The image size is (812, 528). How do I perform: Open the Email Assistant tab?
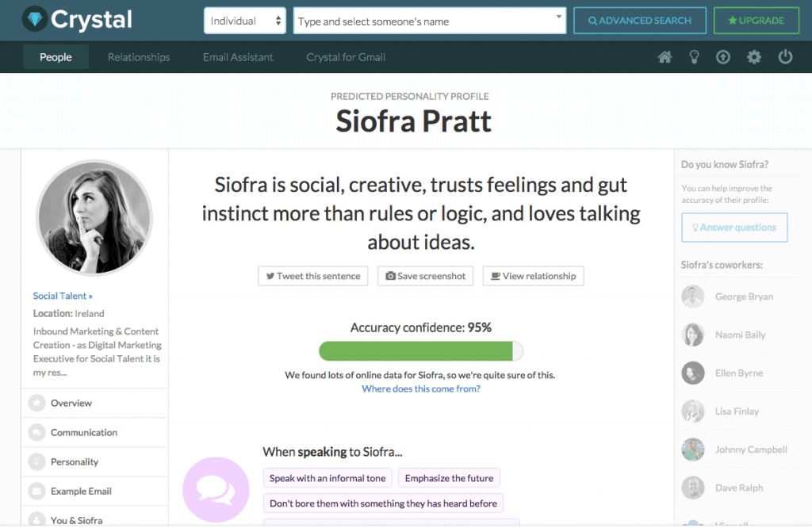pos(238,57)
